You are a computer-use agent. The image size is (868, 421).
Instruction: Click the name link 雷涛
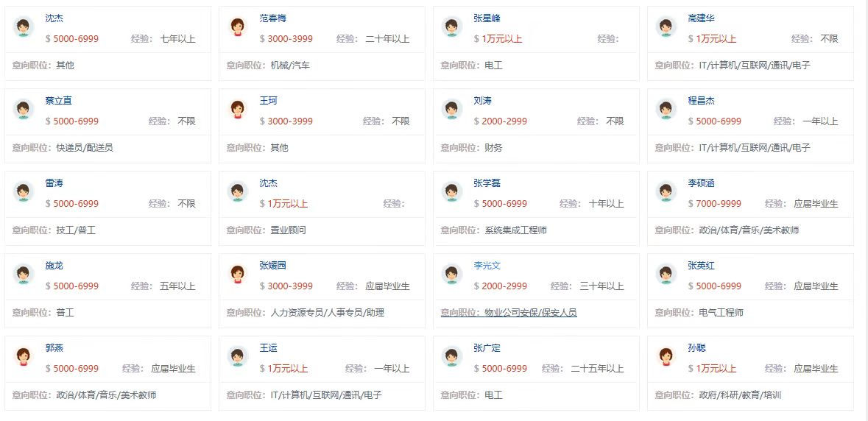click(x=54, y=183)
